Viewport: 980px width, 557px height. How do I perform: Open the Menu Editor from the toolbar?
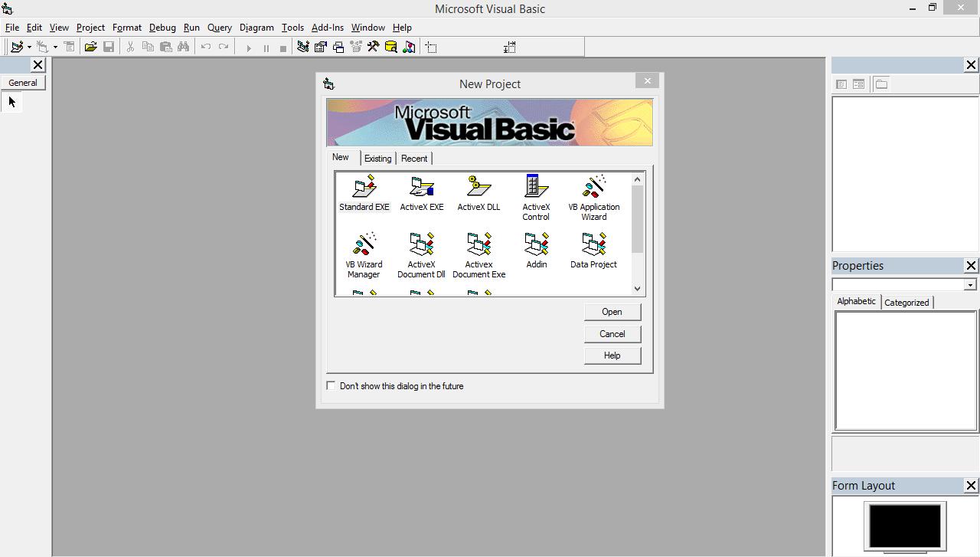click(70, 46)
